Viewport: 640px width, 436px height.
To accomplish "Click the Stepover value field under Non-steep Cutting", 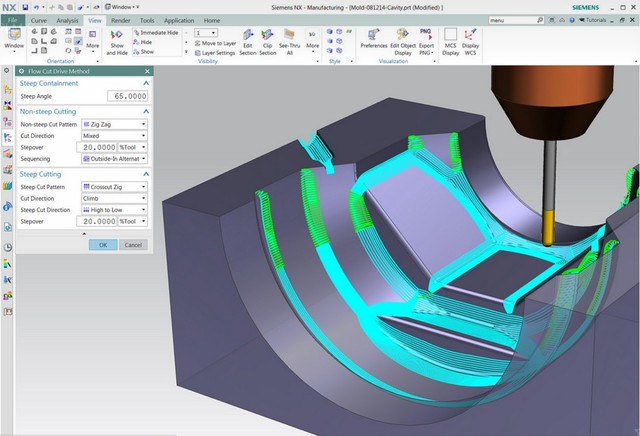I will coord(97,147).
